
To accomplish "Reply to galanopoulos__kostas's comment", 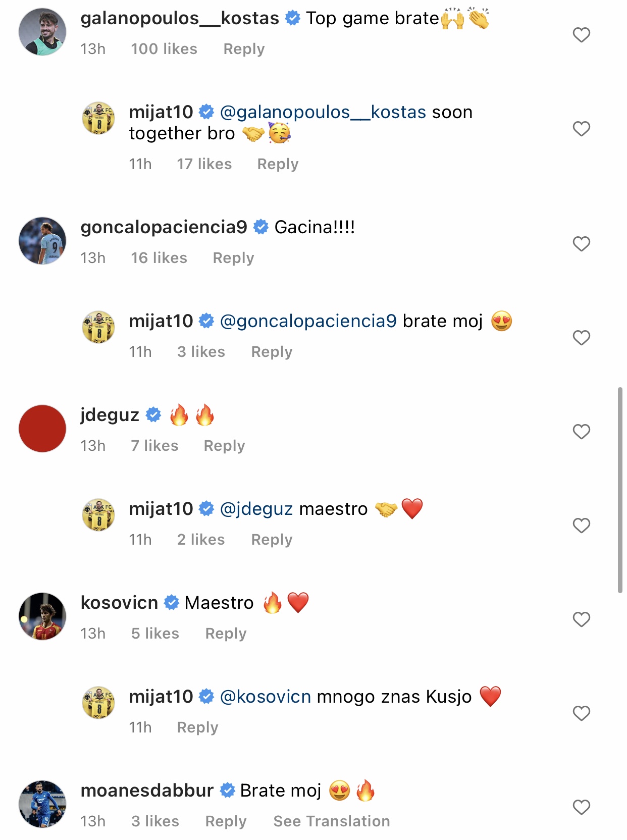I will coord(244,49).
